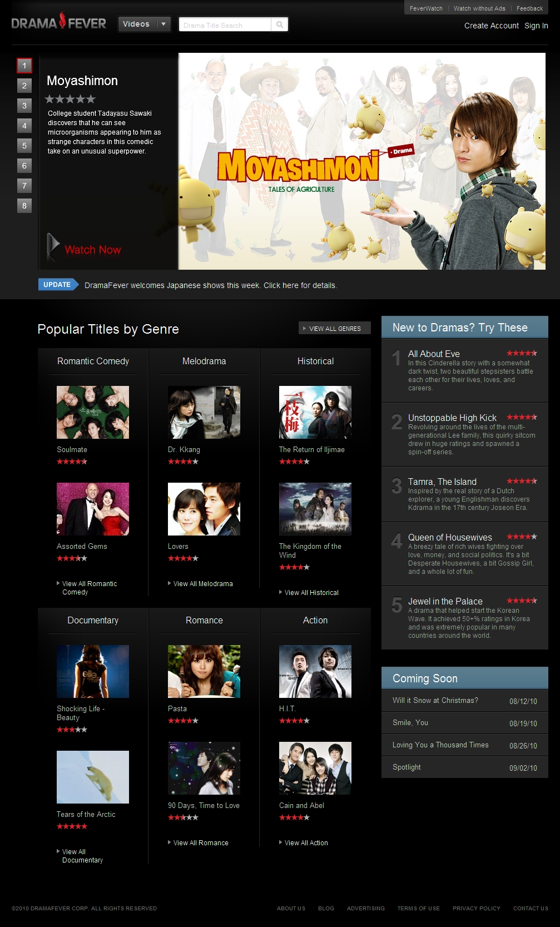
Task: Open the Lovers thumbnail
Action: 204,509
